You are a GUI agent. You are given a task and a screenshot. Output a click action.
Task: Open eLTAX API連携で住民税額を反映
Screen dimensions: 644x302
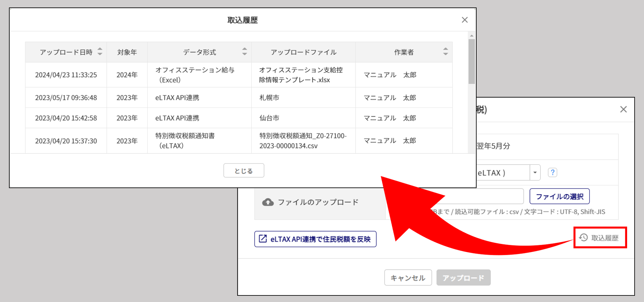pyautogui.click(x=315, y=239)
